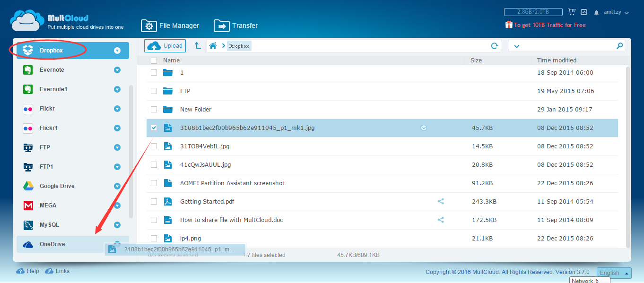Click the MultCloud cloud logo
The height and width of the screenshot is (283, 644).
click(x=27, y=21)
